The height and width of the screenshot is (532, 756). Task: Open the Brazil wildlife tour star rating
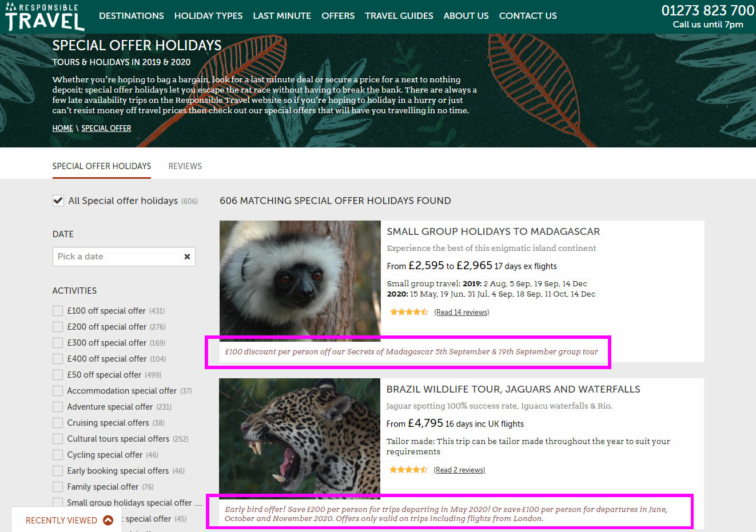(x=408, y=470)
